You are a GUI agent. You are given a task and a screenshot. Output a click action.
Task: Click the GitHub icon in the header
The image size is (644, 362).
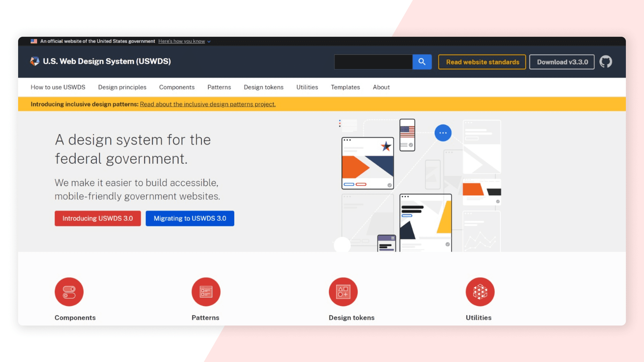click(x=606, y=62)
